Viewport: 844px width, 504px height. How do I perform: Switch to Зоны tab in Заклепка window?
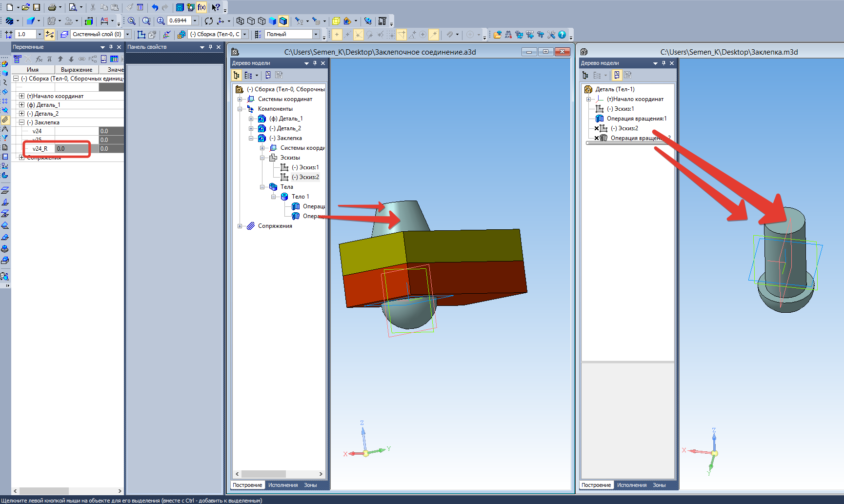(x=659, y=485)
